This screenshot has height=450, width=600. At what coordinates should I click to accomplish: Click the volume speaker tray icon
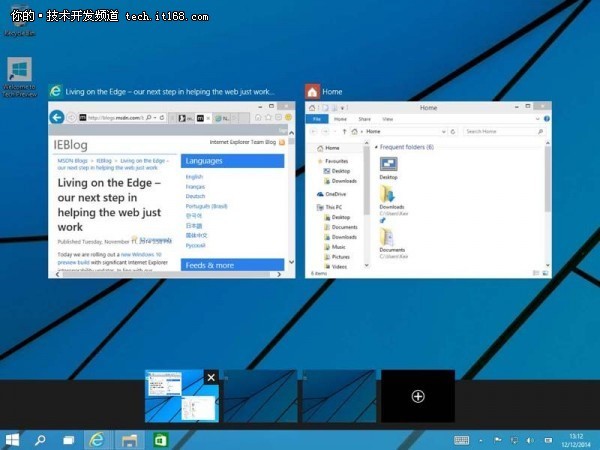[529, 439]
